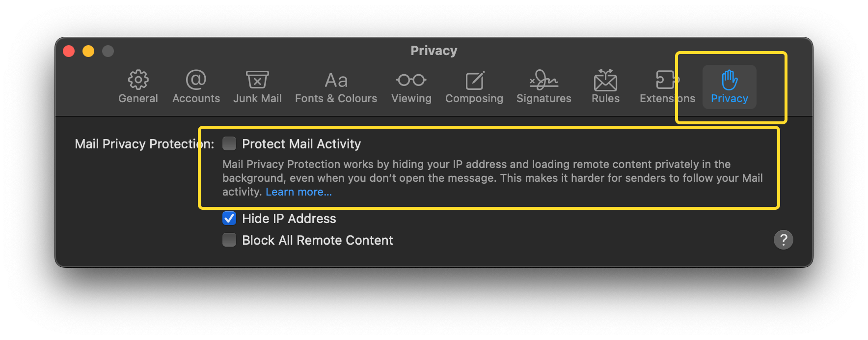Click the greyed-out zoom window button
This screenshot has width=868, height=340.
pos(108,51)
